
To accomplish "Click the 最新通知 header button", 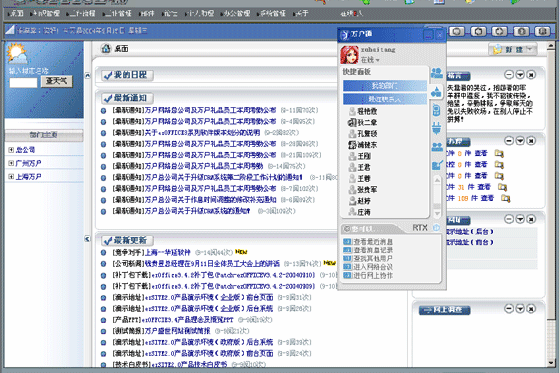I will coord(127,98).
